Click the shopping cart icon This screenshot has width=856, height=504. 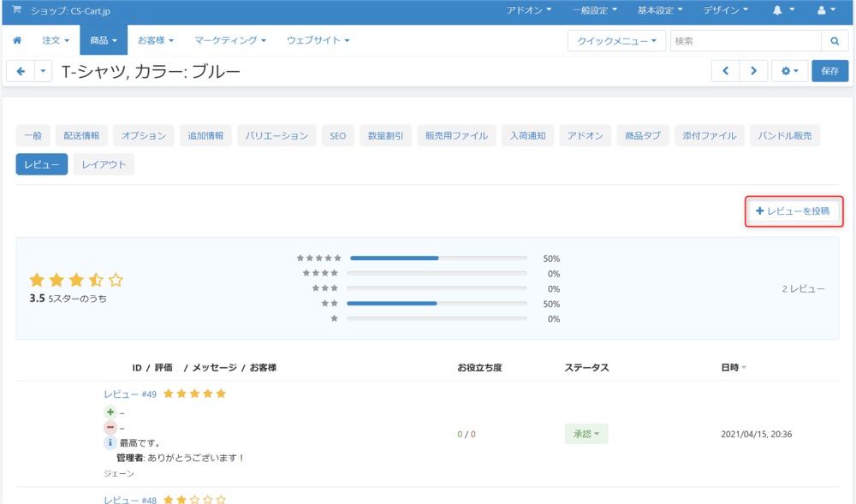coord(16,10)
